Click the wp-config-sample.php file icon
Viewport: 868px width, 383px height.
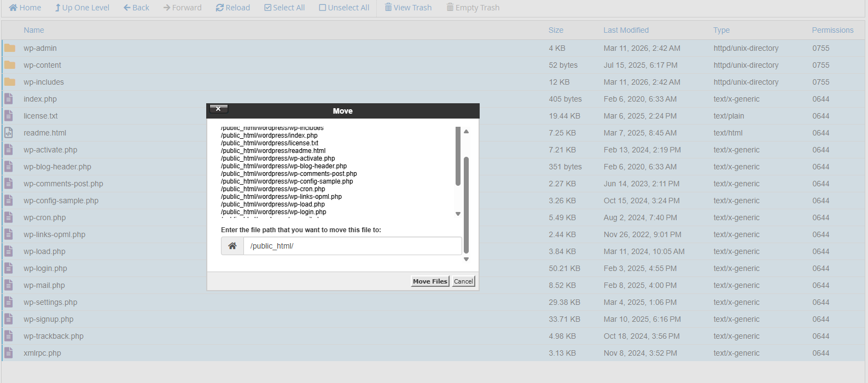point(9,201)
